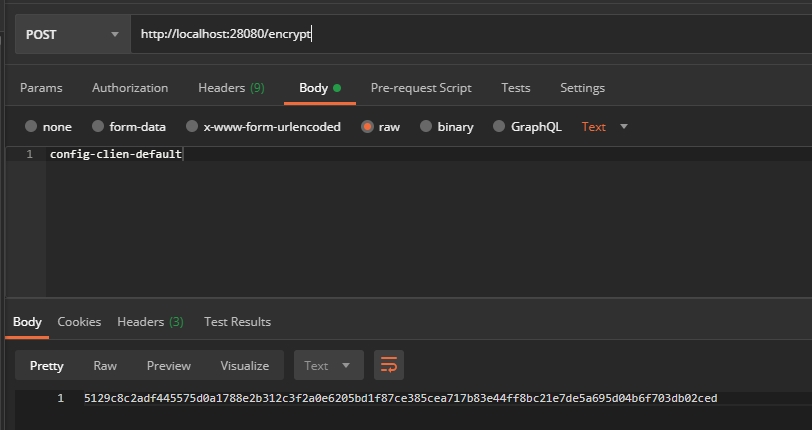Open the request Headers (9) tab

pyautogui.click(x=231, y=88)
